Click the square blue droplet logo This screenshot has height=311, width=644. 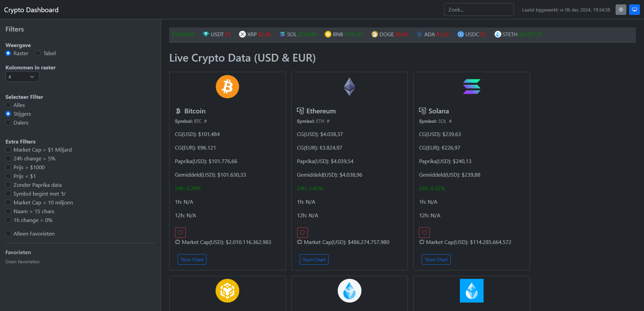pyautogui.click(x=472, y=291)
